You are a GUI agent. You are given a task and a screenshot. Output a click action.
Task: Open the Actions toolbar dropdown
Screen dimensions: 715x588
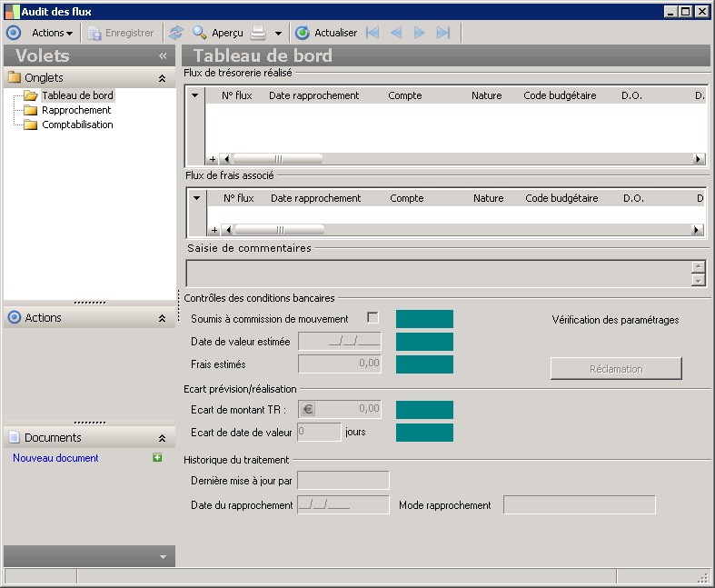click(x=52, y=33)
